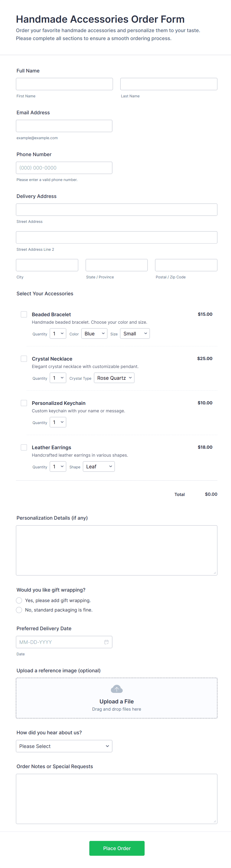This screenshot has height=868, width=231.
Task: Expand 'How did you hear about us' dropdown
Action: point(64,746)
